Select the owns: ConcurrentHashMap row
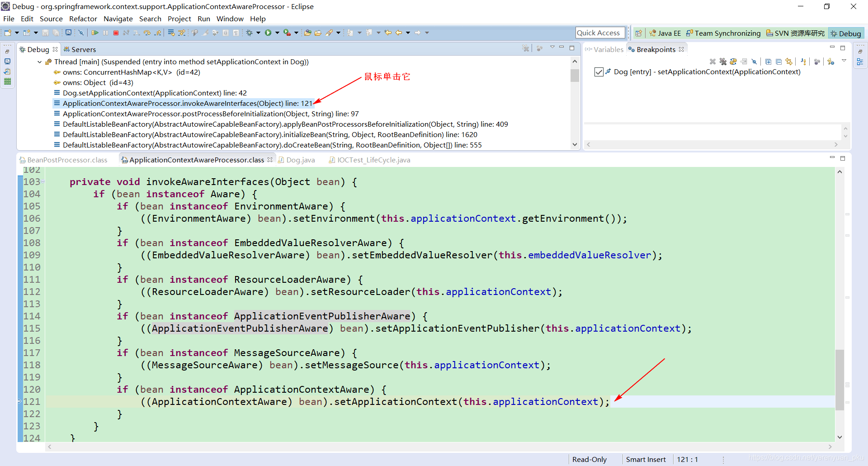The image size is (868, 466). [131, 72]
